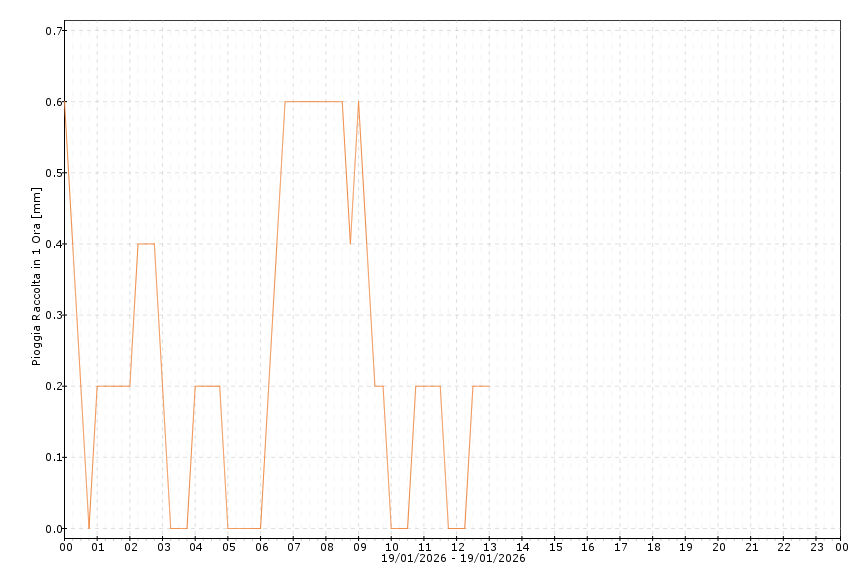Click the hour 13 x-axis label
This screenshot has width=860, height=573.
489,547
